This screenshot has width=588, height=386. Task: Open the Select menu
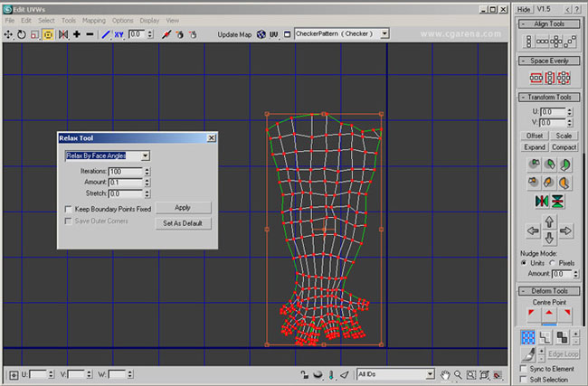pos(46,20)
